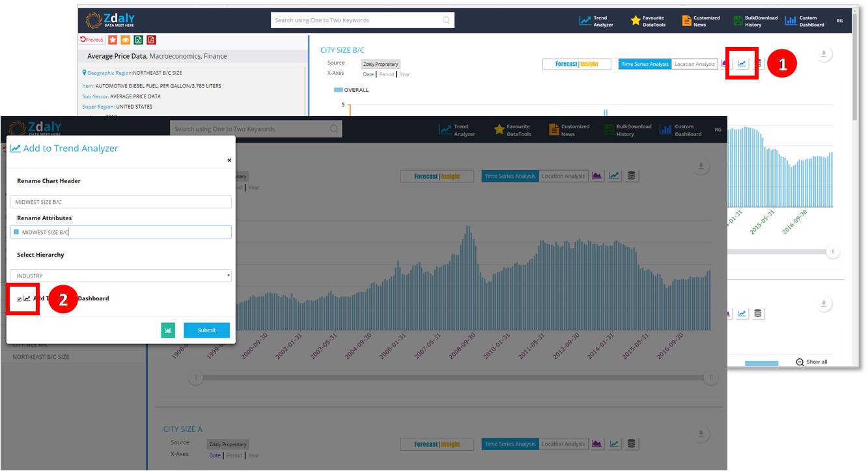This screenshot has height=471, width=868.
Task: Open the Select Hierarchy INDUSTRY dropdown
Action: [x=121, y=276]
